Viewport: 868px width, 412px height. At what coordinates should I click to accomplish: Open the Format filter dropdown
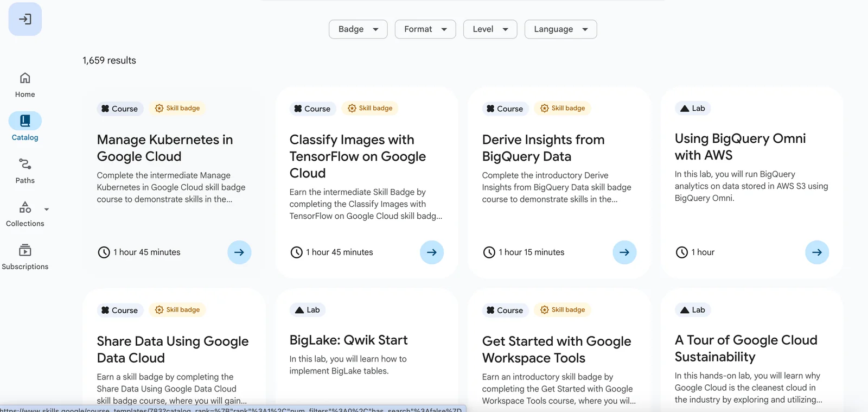pos(425,29)
